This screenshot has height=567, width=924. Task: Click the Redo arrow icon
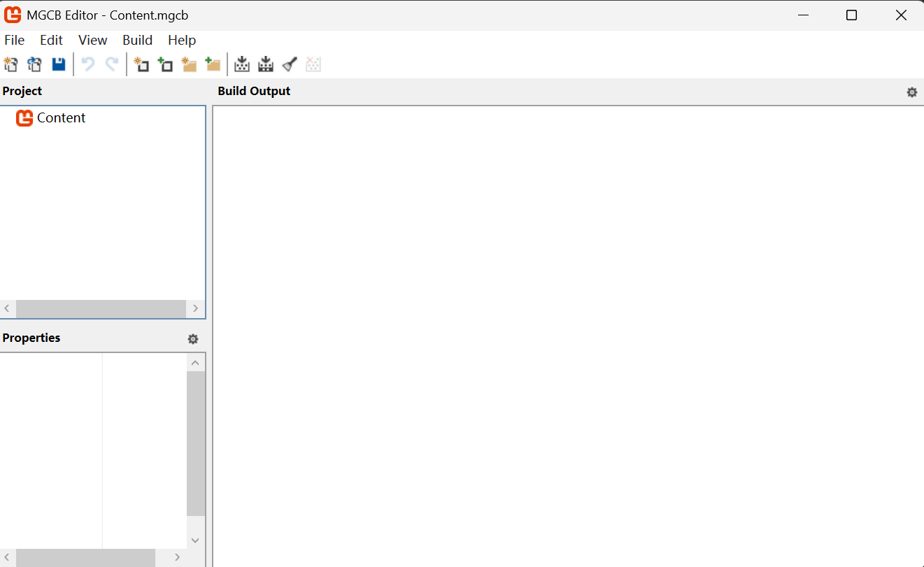pyautogui.click(x=112, y=65)
